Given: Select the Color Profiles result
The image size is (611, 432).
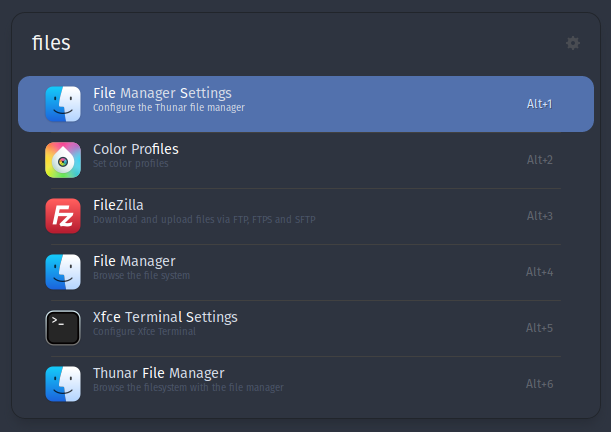Looking at the screenshot, I should pyautogui.click(x=136, y=150).
